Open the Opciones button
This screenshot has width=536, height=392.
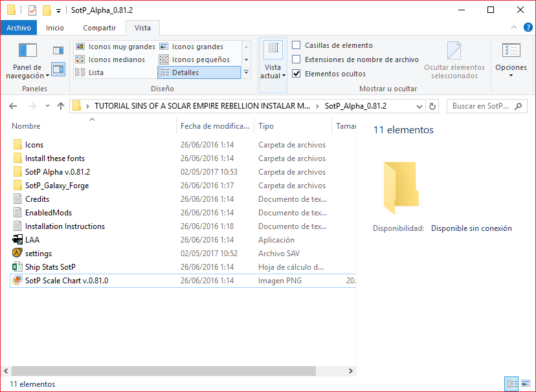(x=511, y=61)
